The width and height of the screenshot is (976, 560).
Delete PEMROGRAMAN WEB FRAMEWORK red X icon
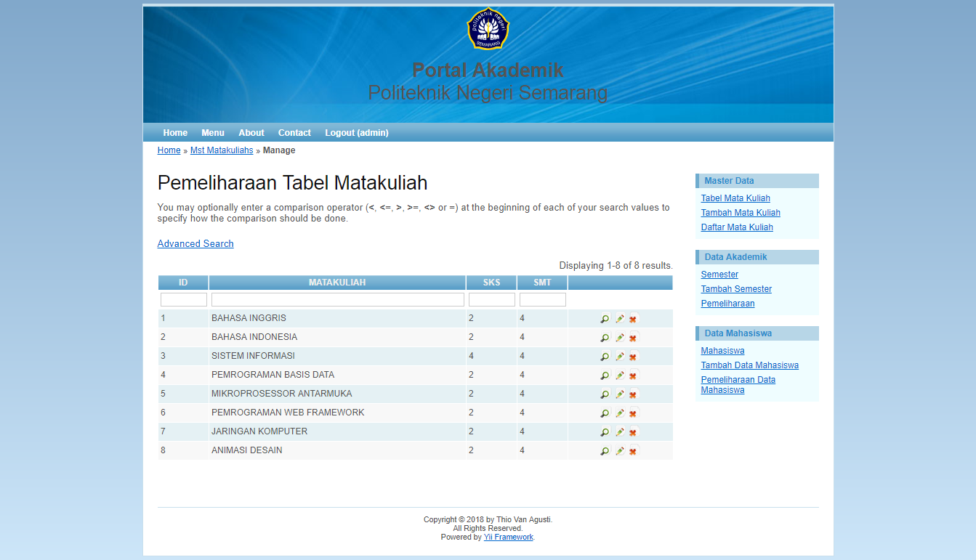click(633, 413)
